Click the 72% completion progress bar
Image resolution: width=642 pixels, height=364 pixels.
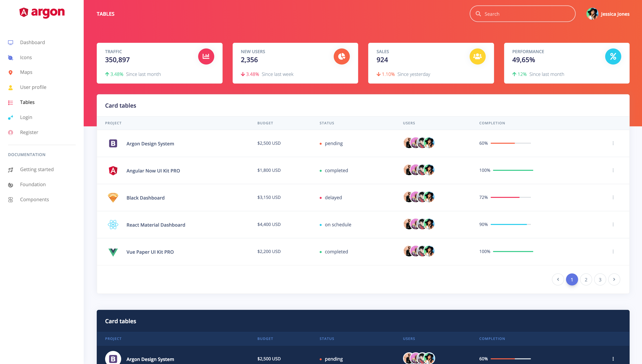pyautogui.click(x=511, y=197)
